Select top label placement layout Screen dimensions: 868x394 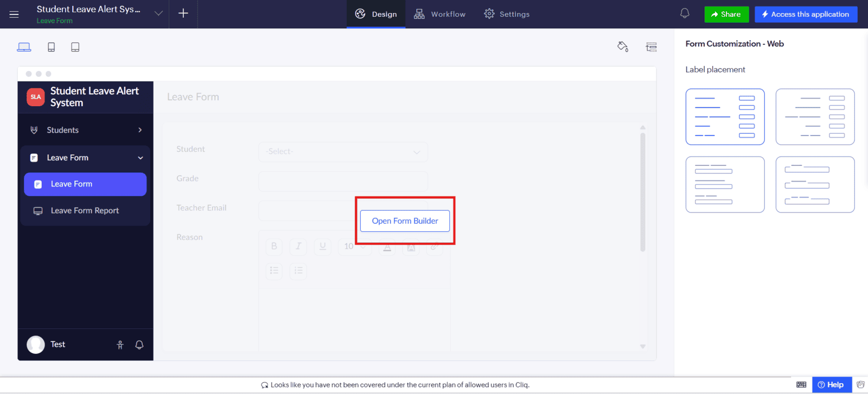coord(725,185)
